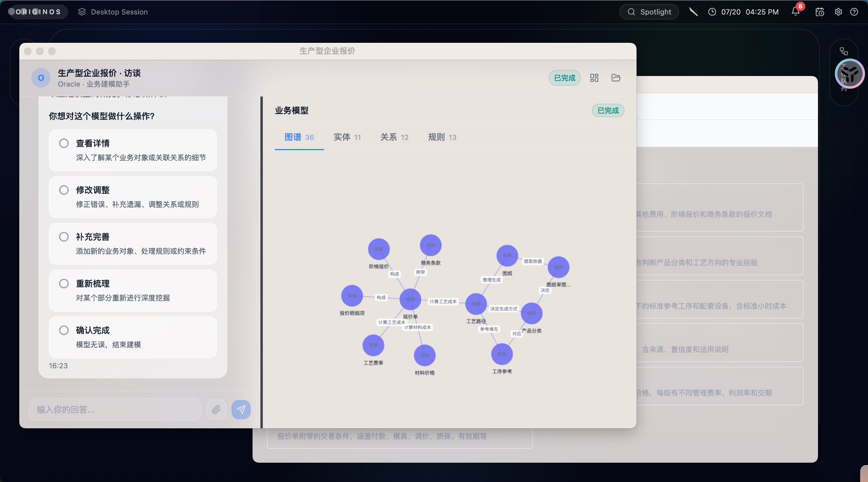Click the send message paper-plane button
The width and height of the screenshot is (868, 482).
pyautogui.click(x=241, y=410)
